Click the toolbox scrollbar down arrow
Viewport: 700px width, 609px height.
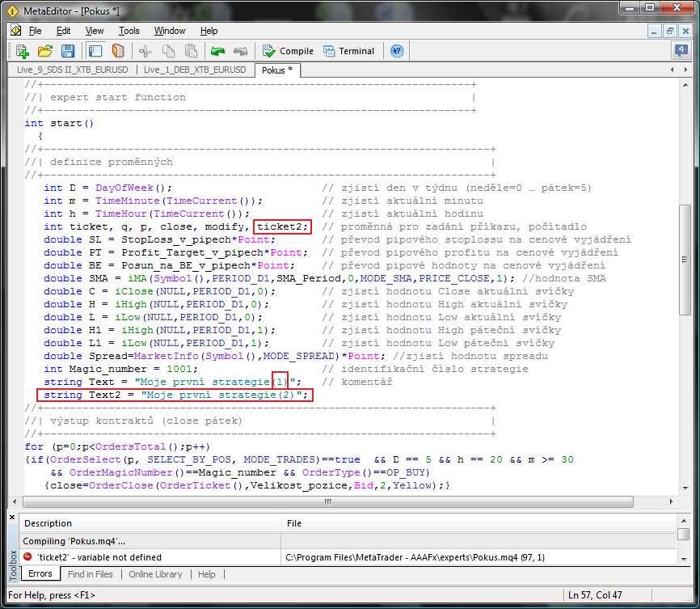pyautogui.click(x=684, y=560)
